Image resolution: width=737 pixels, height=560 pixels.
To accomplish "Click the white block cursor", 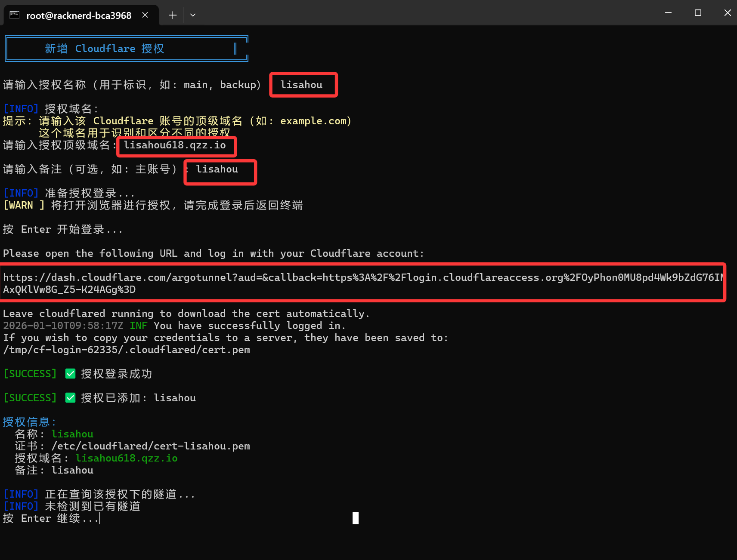I will (356, 518).
